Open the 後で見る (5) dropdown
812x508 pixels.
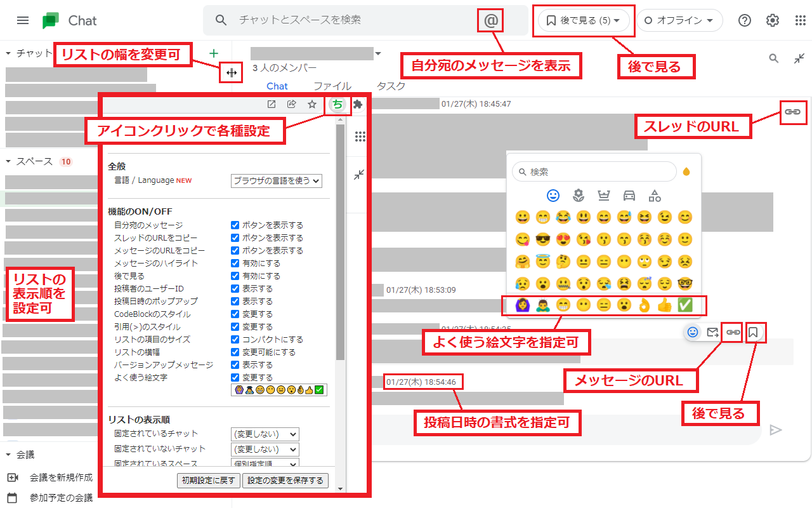[x=584, y=20]
